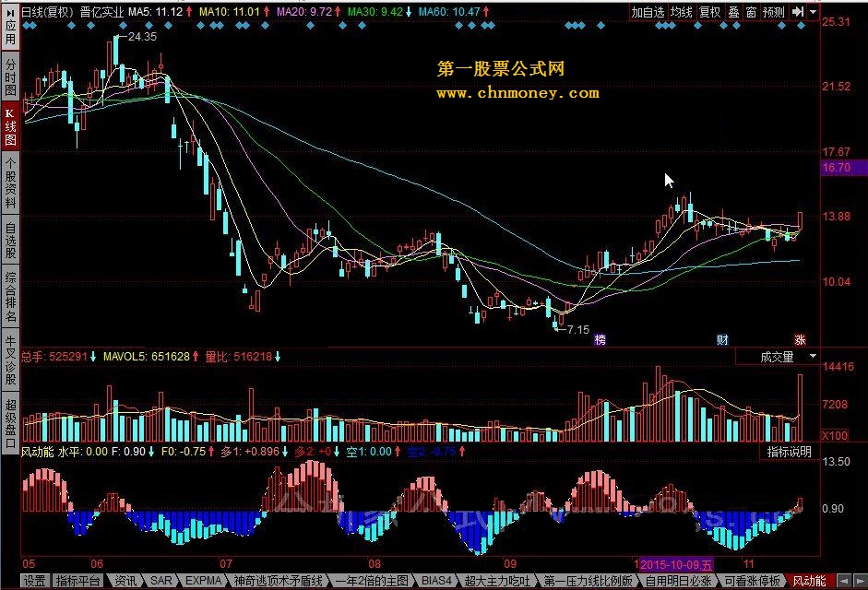Click the 指标说明 indicator help button
868x590 pixels.
tap(790, 452)
